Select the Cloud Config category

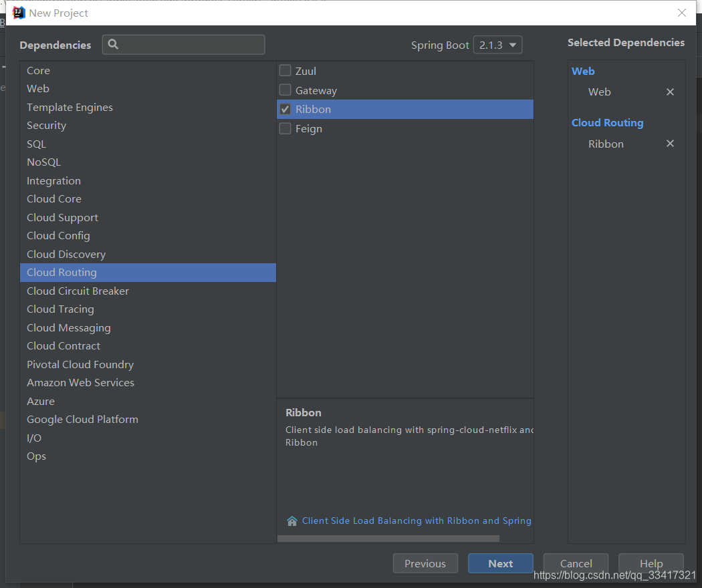click(148, 235)
